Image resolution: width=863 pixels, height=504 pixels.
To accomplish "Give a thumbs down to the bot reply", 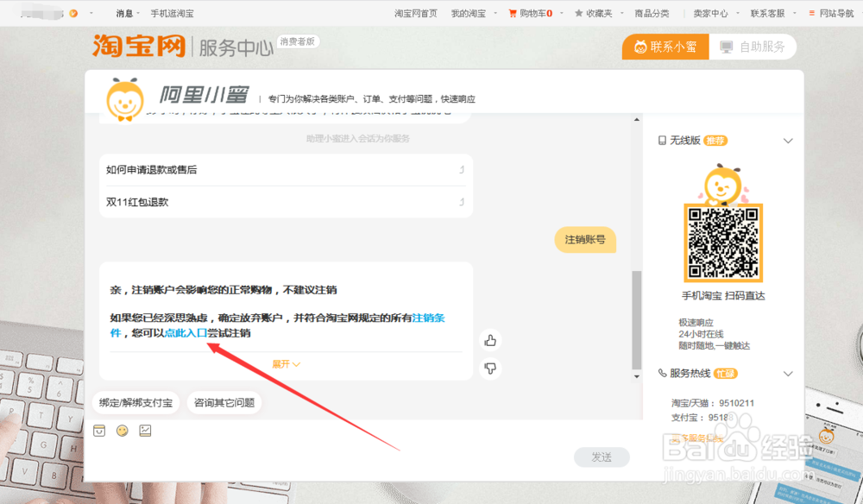I will coord(490,367).
